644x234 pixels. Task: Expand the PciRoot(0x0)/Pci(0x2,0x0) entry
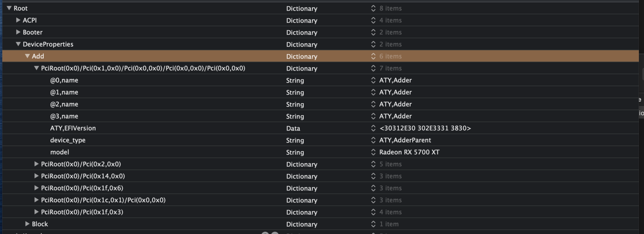pos(36,164)
